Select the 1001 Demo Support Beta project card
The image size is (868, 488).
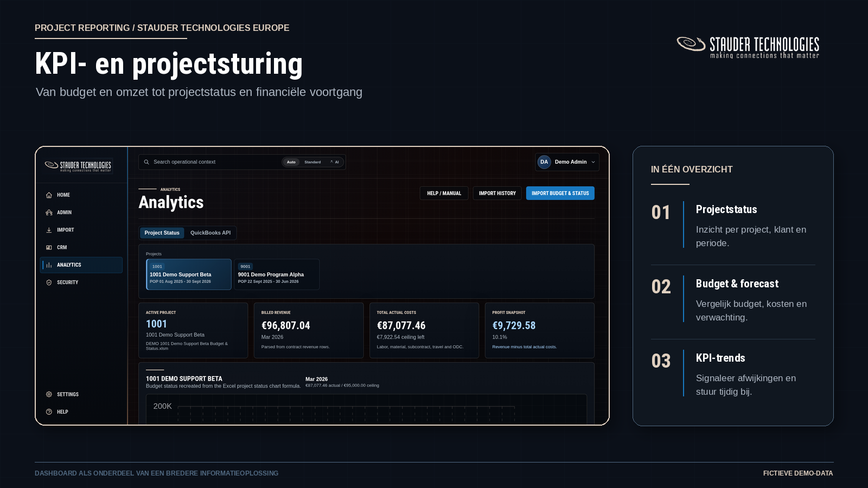[189, 274]
